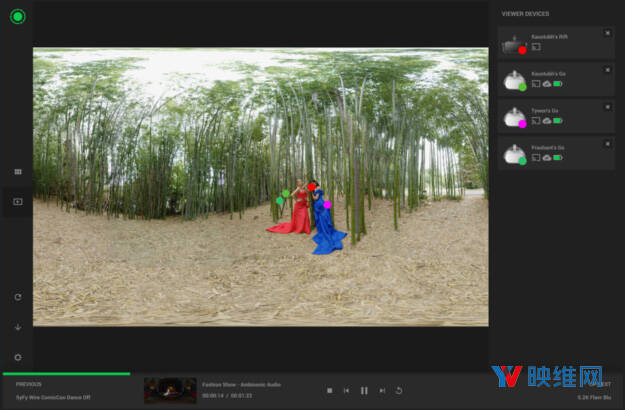Click the refresh icon in left sidebar
The width and height of the screenshot is (625, 410).
(x=17, y=297)
